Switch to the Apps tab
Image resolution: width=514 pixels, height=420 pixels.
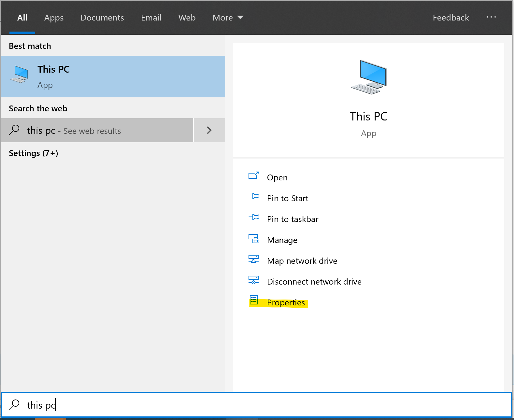pos(54,18)
